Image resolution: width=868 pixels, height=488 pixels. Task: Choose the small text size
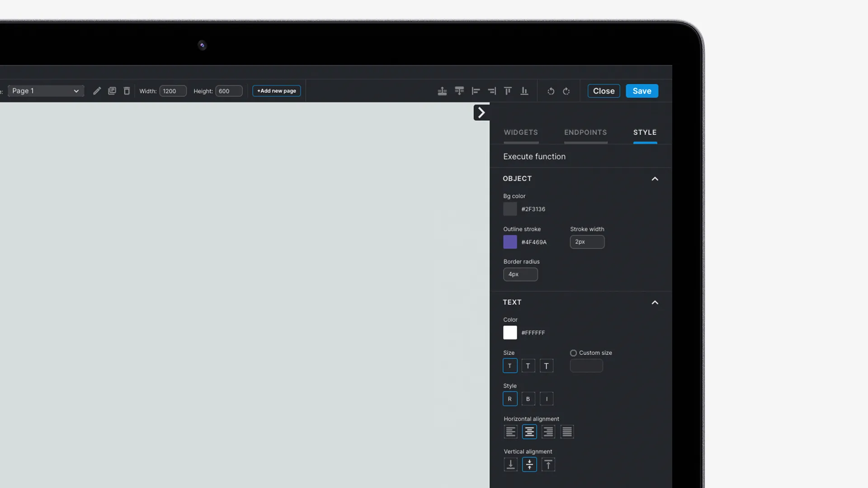(x=510, y=366)
